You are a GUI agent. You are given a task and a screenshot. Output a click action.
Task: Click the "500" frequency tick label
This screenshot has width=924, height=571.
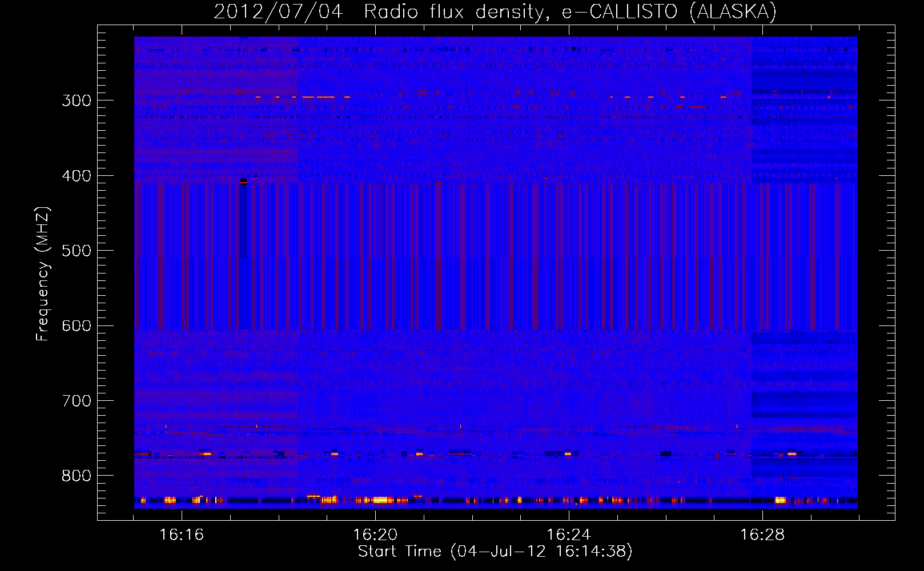(77, 251)
